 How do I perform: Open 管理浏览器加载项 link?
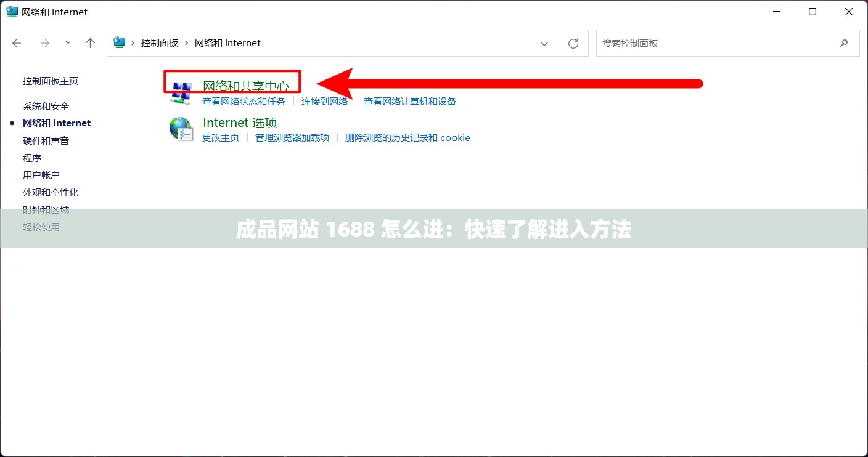pos(292,138)
